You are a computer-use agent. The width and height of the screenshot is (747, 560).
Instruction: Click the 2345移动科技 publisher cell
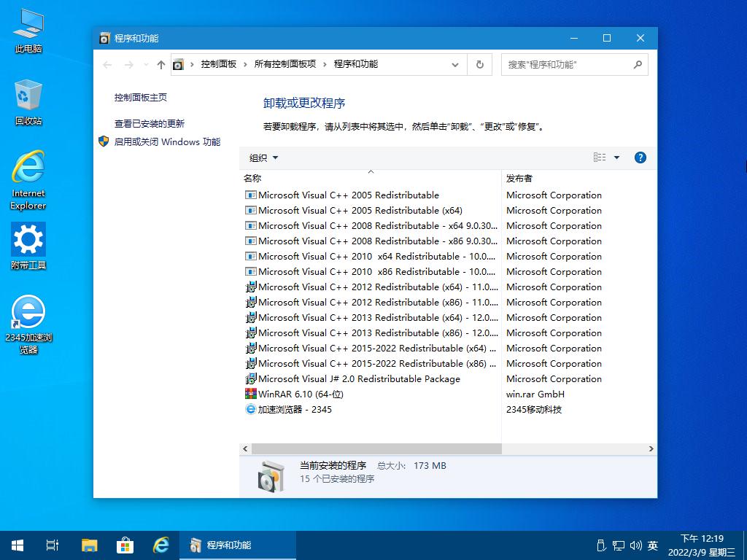[534, 410]
